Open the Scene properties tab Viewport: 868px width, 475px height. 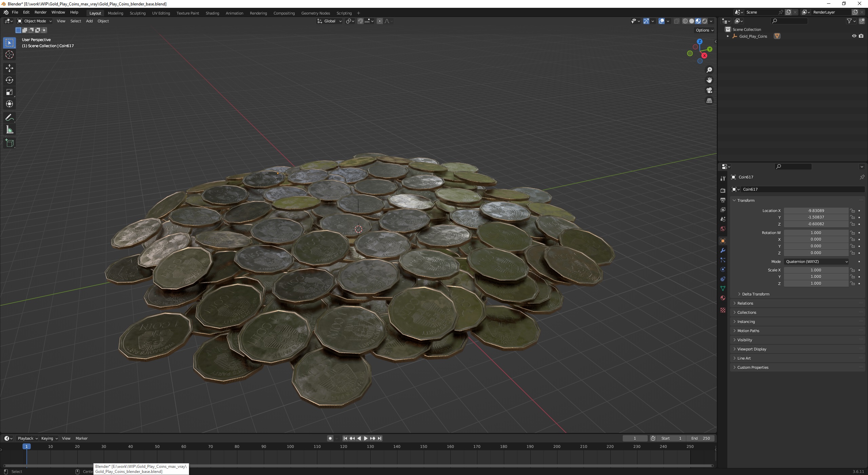tap(723, 219)
